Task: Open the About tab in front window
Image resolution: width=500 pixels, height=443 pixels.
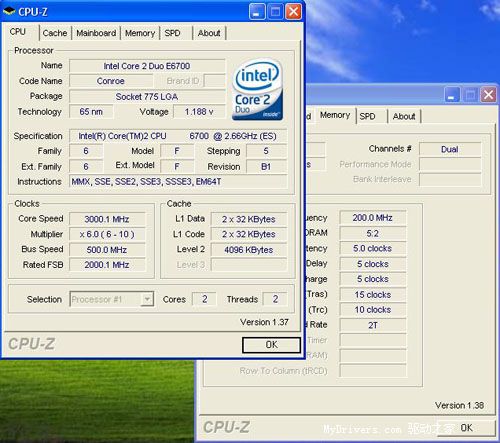Action: tap(209, 33)
